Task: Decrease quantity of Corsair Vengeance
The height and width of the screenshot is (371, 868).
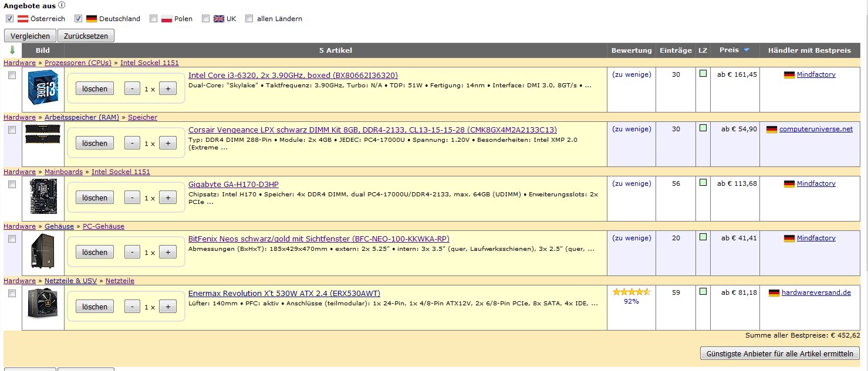Action: pyautogui.click(x=133, y=144)
